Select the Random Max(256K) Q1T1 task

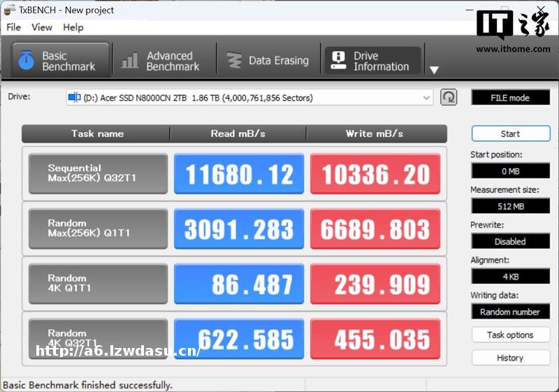coord(98,228)
